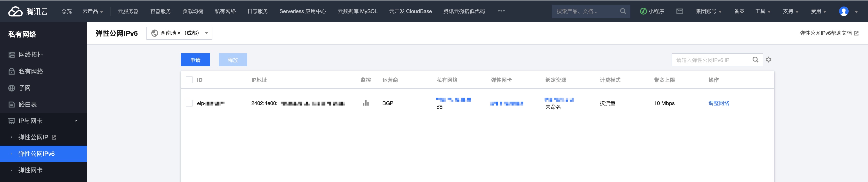The height and width of the screenshot is (182, 868).
Task: Open 负载均衡 in top navigation
Action: 193,11
